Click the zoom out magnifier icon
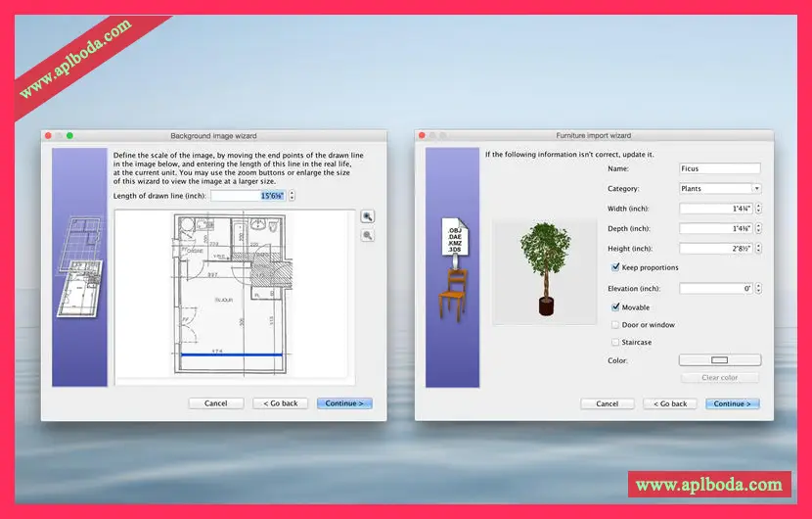Viewport: 812px width, 519px height. [x=367, y=235]
